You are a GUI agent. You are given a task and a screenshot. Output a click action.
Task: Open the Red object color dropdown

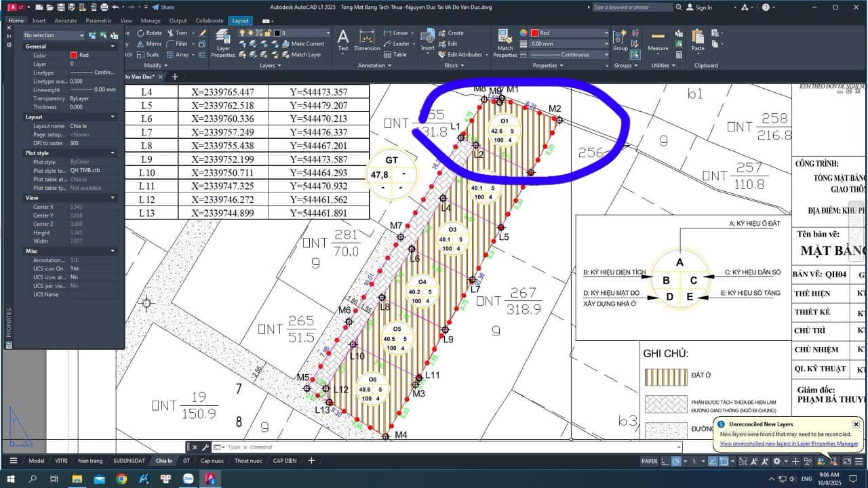point(570,33)
